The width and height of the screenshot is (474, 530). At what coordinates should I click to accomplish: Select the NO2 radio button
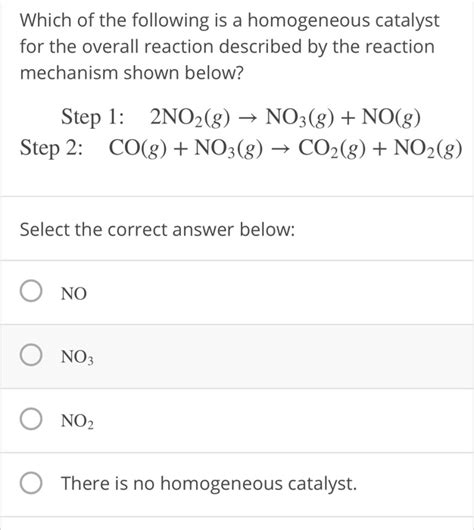click(x=31, y=419)
